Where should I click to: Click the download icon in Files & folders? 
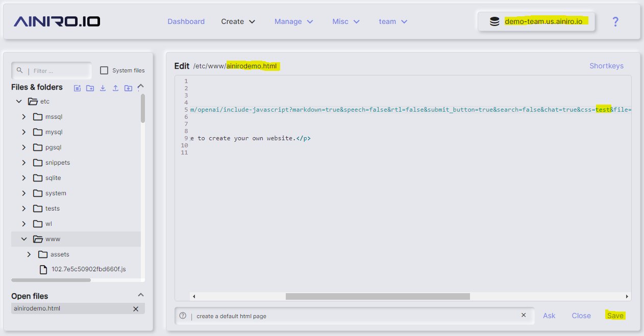(103, 88)
